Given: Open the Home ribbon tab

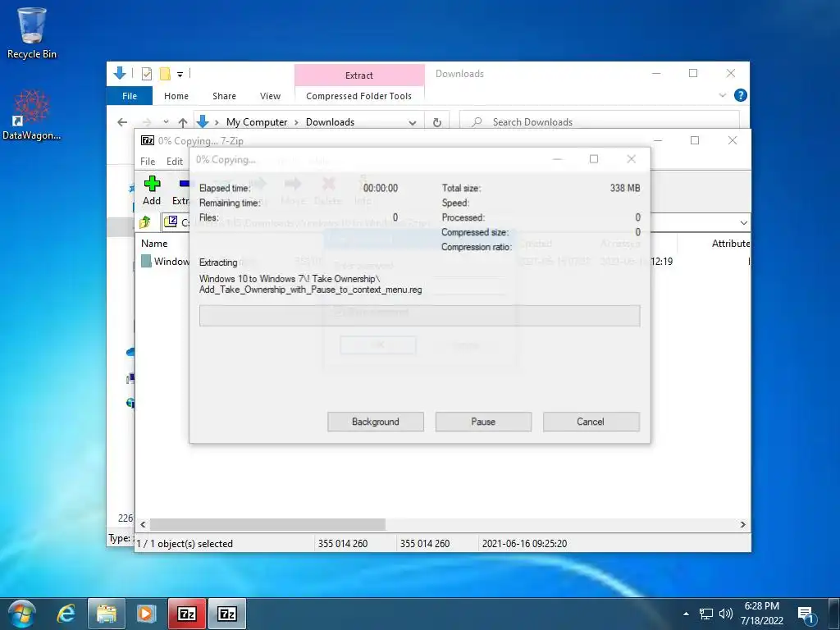Looking at the screenshot, I should [176, 96].
